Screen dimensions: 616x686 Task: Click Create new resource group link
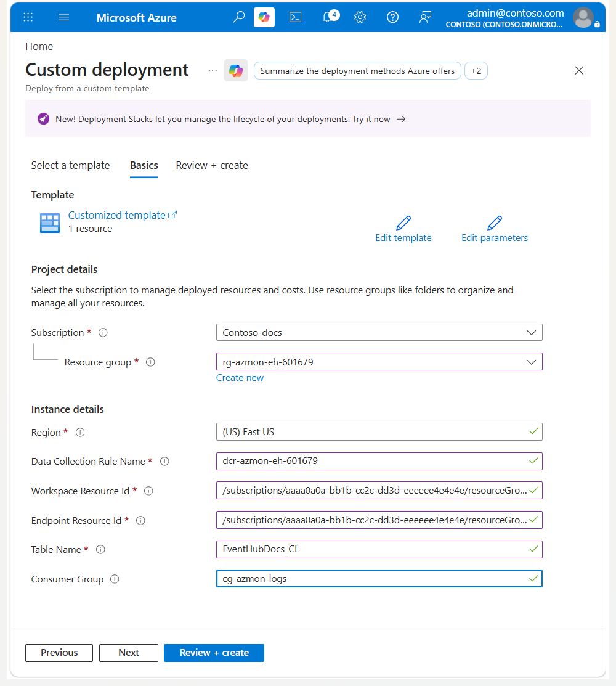point(240,378)
